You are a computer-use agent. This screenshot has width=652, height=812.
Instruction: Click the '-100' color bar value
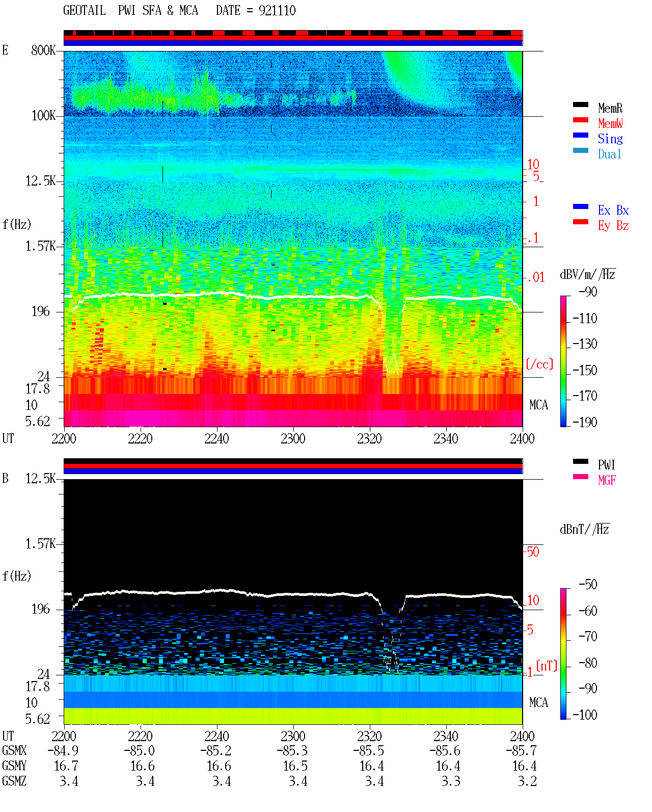tap(585, 715)
